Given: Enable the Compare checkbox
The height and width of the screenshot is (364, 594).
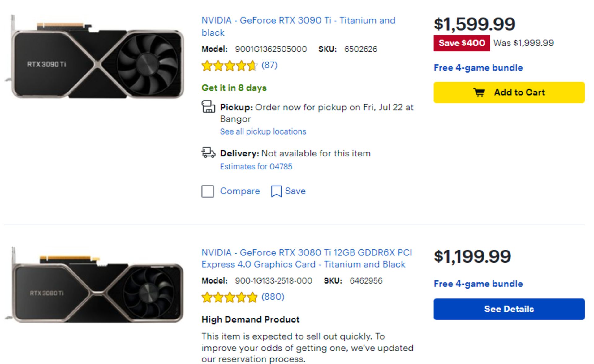Looking at the screenshot, I should (208, 192).
